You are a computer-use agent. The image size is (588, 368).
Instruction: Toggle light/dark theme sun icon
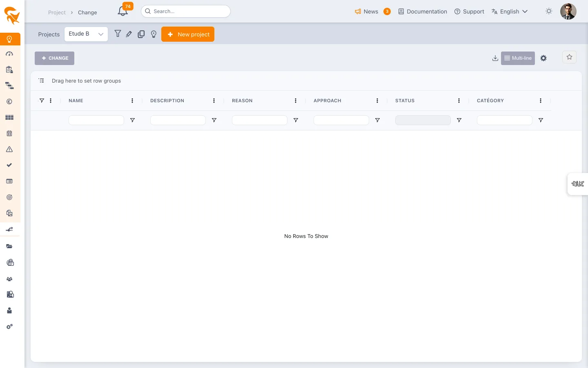click(x=549, y=11)
